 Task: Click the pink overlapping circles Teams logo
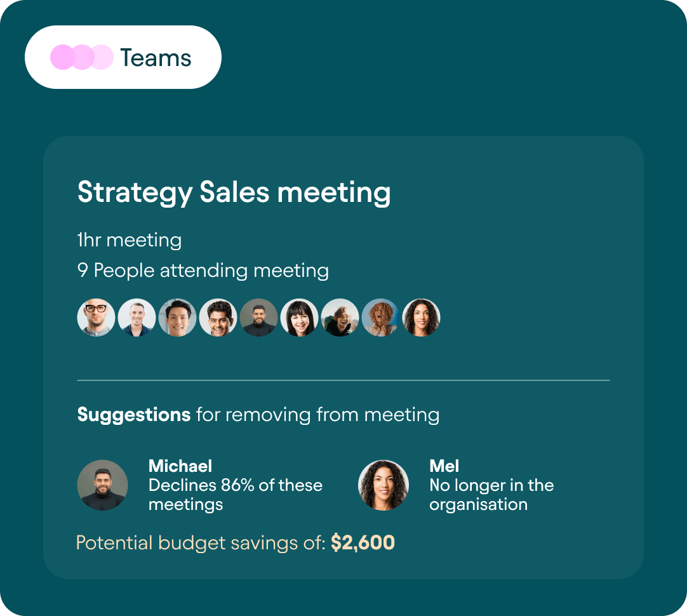82,57
